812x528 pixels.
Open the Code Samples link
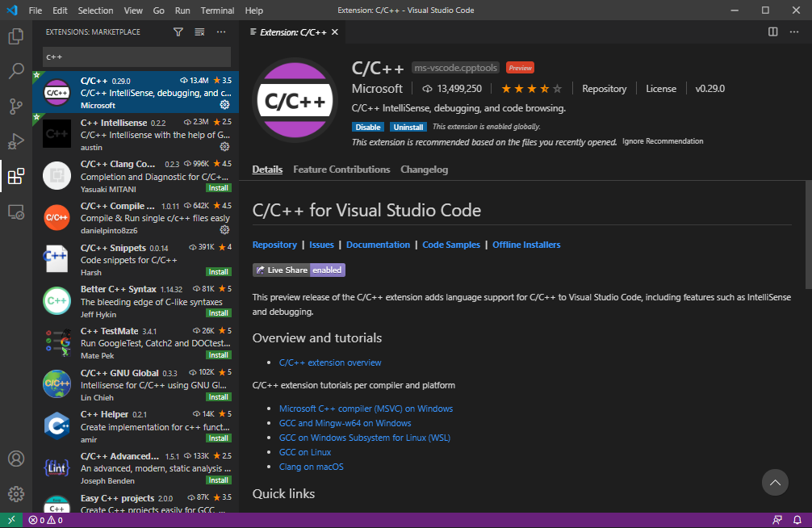tap(451, 245)
